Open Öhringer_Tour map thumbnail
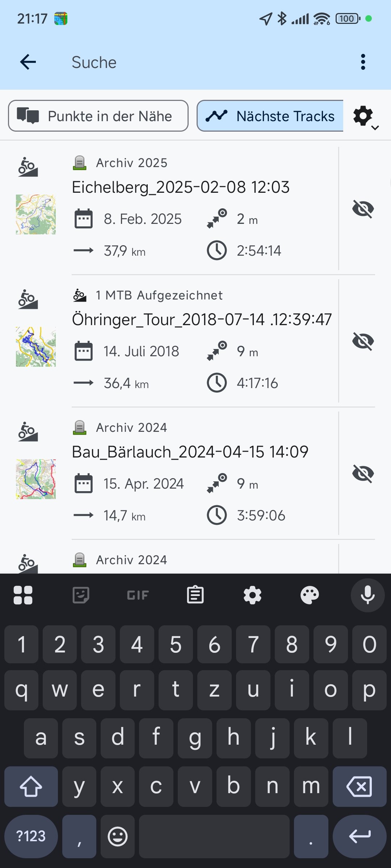Screen dimensions: 391x868 [x=36, y=347]
